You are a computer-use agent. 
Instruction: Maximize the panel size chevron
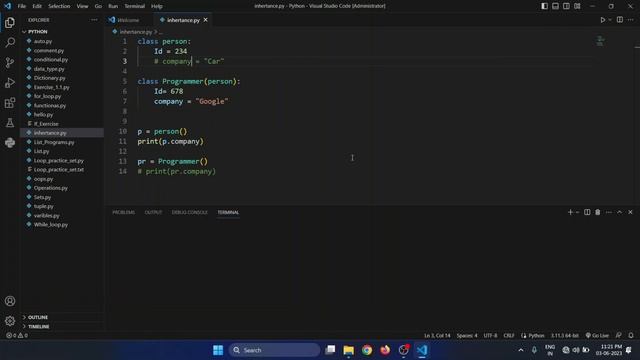click(x=620, y=212)
